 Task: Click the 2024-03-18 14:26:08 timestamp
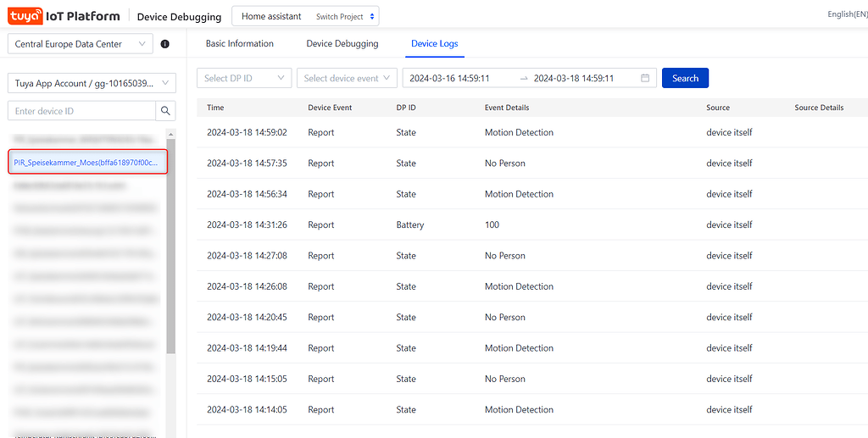(247, 286)
